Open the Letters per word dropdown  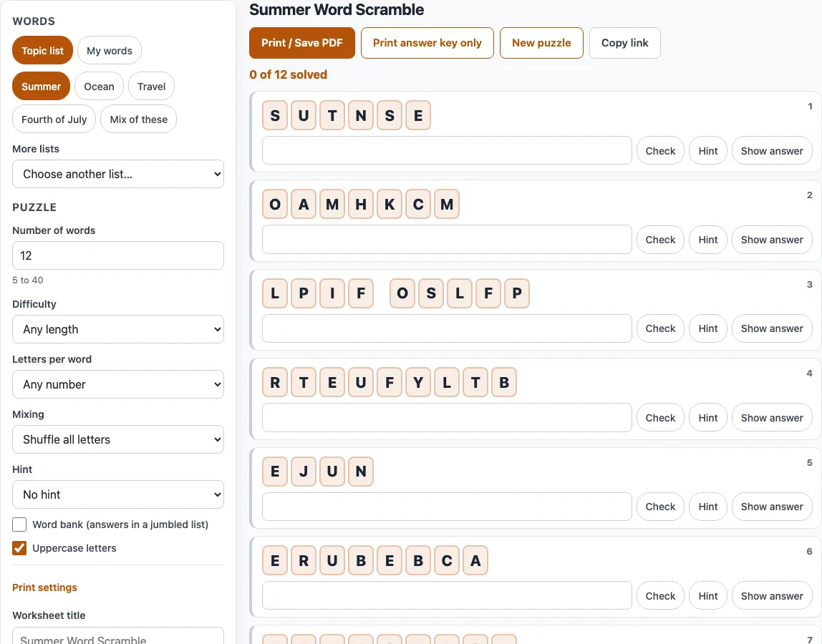click(118, 384)
